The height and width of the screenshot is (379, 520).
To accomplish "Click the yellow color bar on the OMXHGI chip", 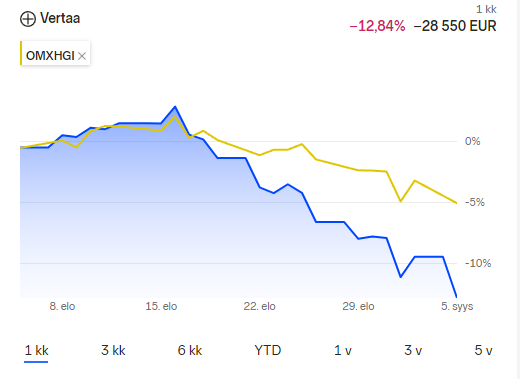I will [21, 53].
